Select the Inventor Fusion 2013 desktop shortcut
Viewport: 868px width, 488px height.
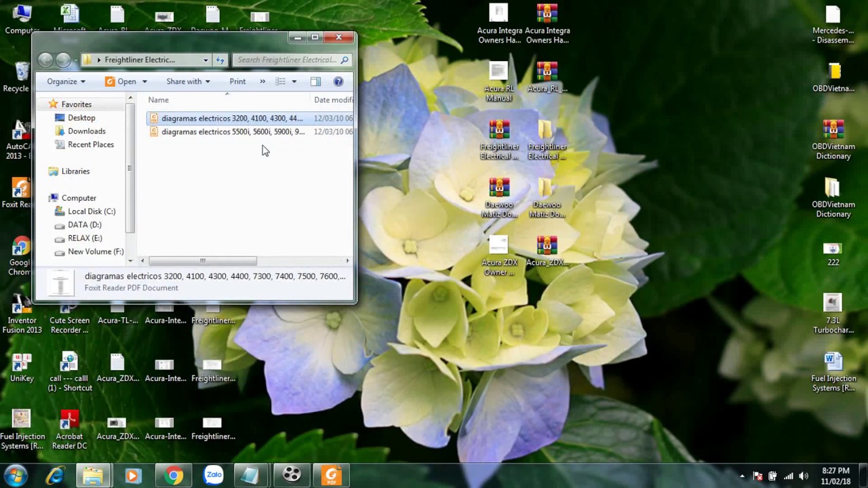pyautogui.click(x=21, y=314)
